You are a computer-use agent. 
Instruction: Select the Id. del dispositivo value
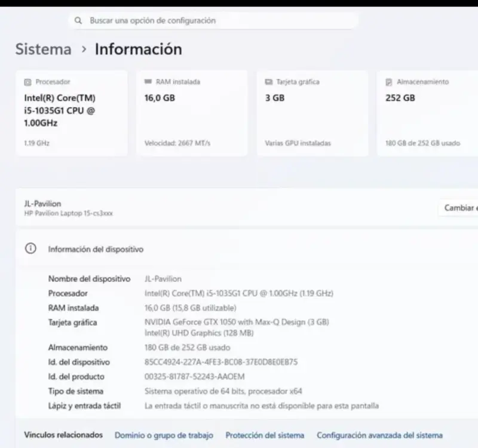tap(221, 362)
